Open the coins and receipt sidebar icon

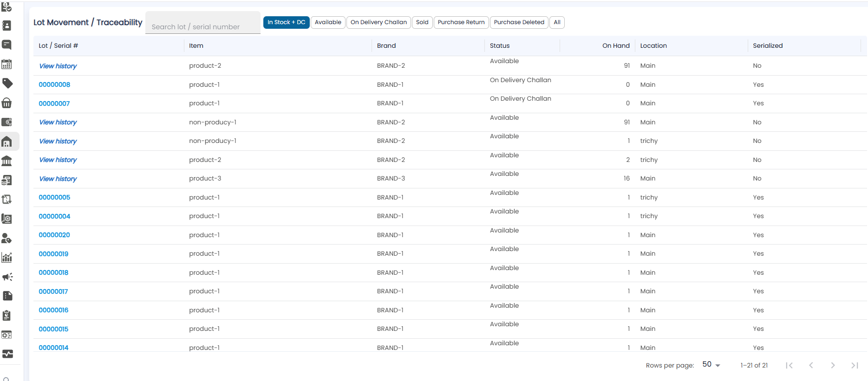pos(7,180)
